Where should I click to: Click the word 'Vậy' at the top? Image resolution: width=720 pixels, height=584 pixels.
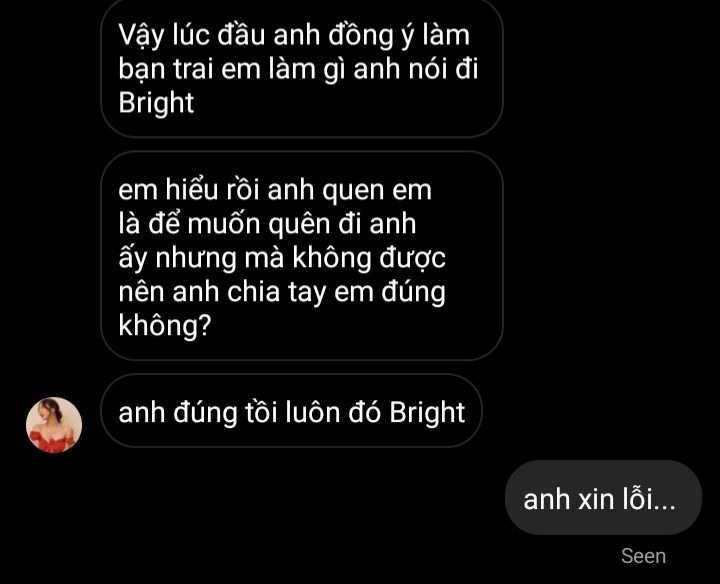tap(141, 35)
